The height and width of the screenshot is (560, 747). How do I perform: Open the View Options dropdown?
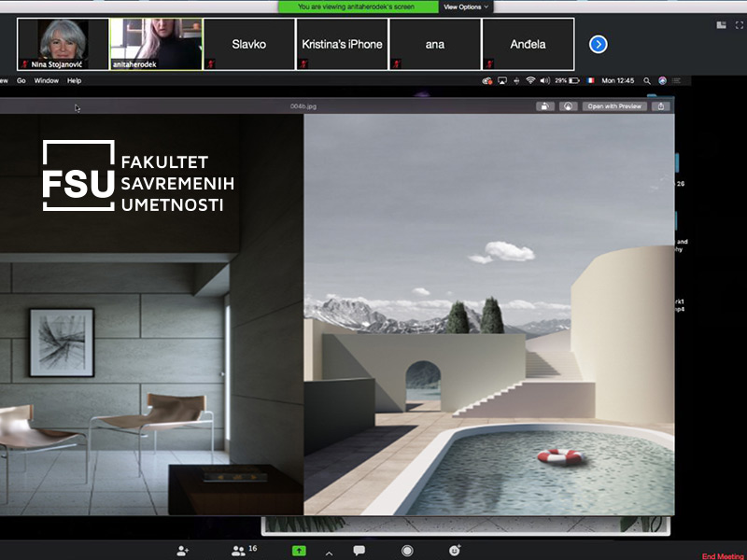pos(466,7)
